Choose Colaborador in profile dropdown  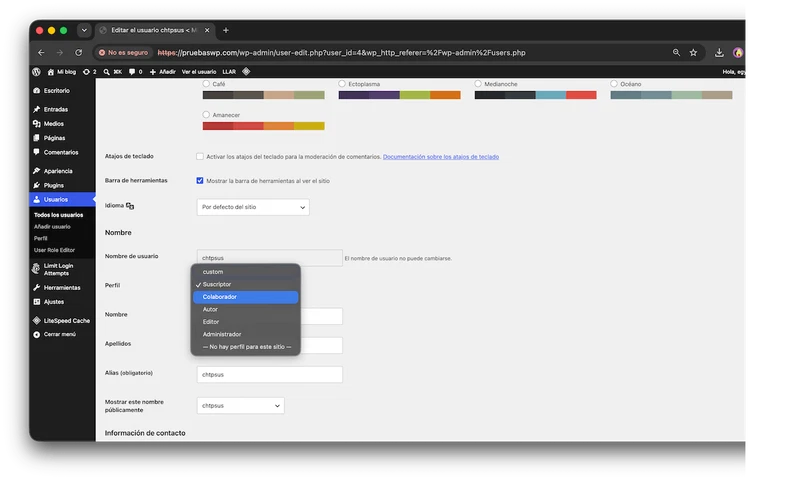point(246,297)
